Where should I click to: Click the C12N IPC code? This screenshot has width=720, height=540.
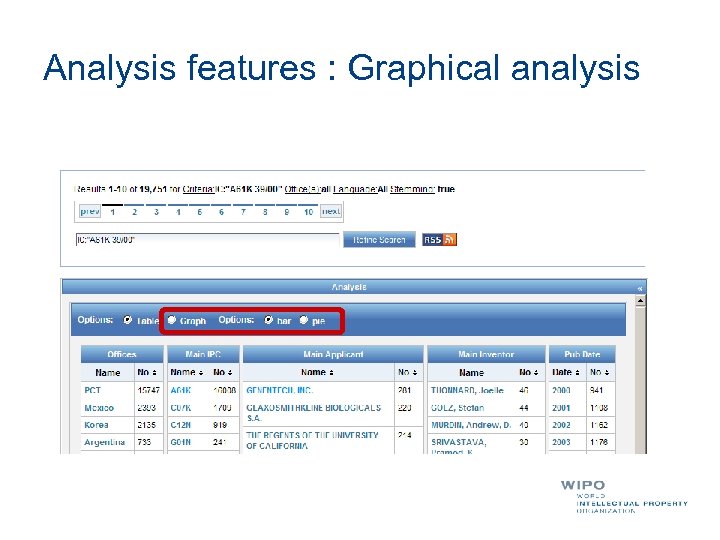180,425
